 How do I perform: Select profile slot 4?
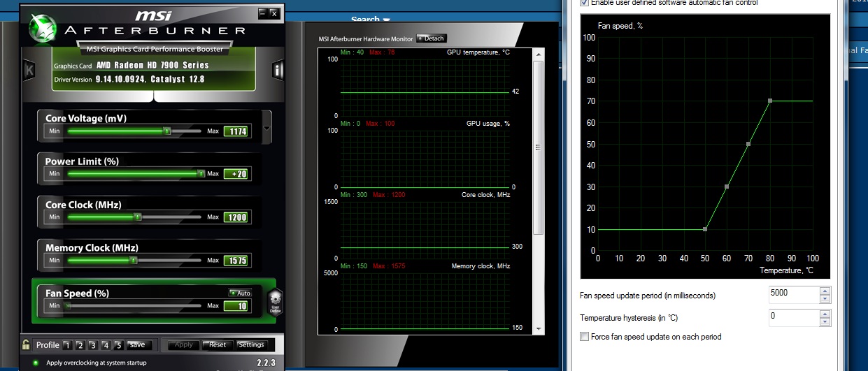click(x=106, y=345)
